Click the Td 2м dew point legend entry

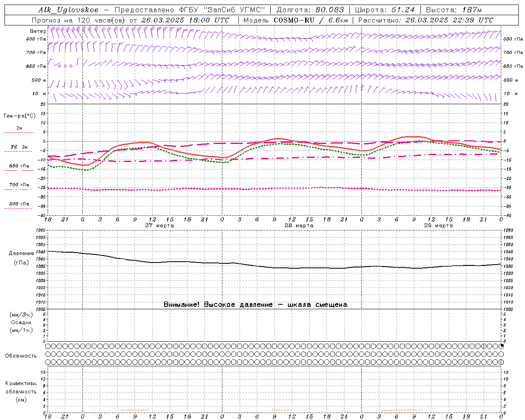coord(19,147)
